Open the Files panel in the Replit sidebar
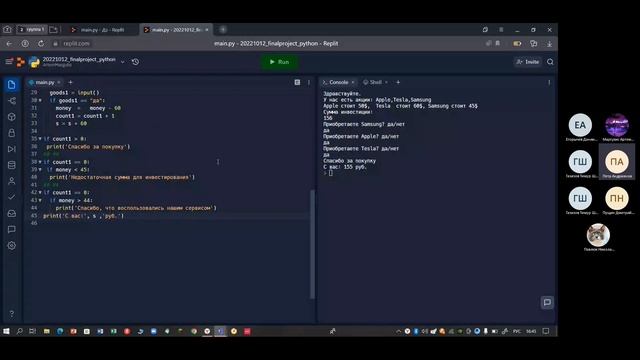 coord(11,85)
